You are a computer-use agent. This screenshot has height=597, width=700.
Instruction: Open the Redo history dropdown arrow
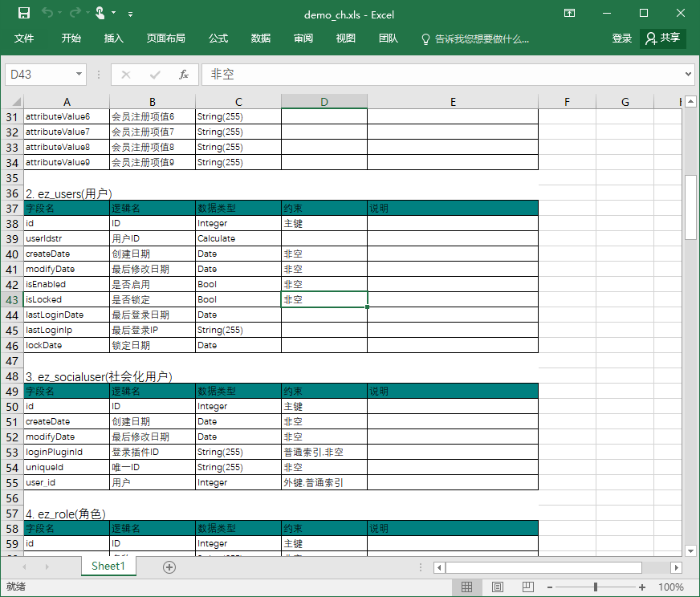[87, 13]
